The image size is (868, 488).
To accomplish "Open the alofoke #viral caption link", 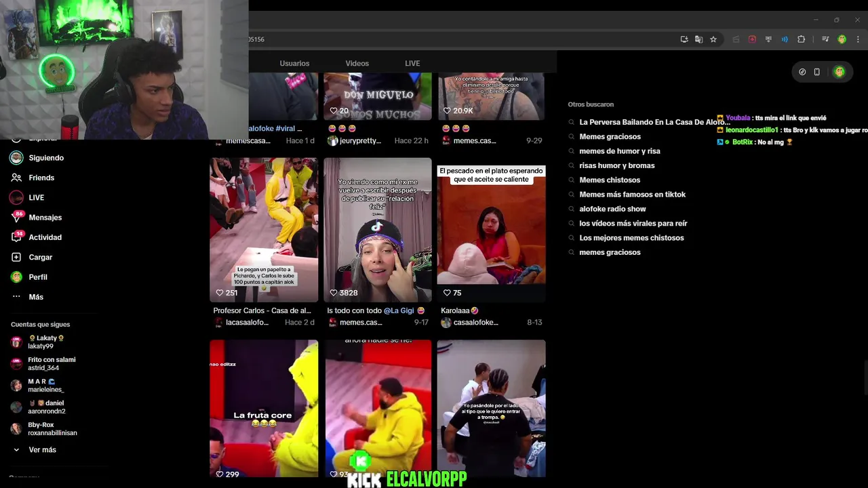I will point(275,128).
